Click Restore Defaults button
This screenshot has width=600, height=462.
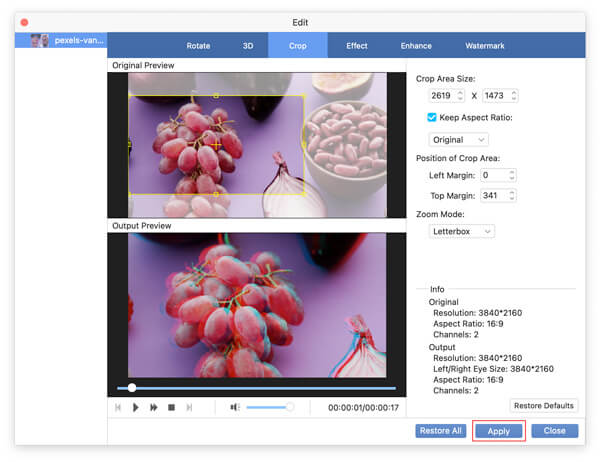click(x=544, y=405)
